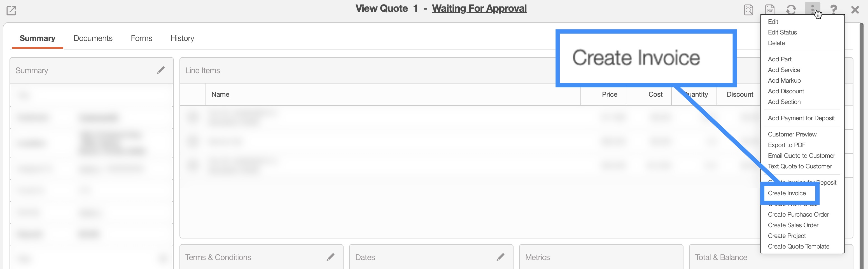Edit Terms & Conditions via pencil icon
Viewport: 868px width, 269px height.
[331, 257]
